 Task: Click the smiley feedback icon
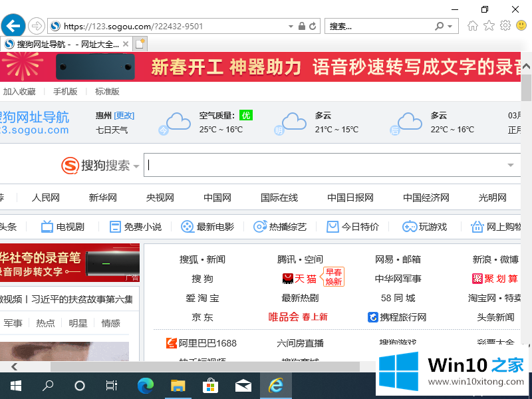[521, 25]
